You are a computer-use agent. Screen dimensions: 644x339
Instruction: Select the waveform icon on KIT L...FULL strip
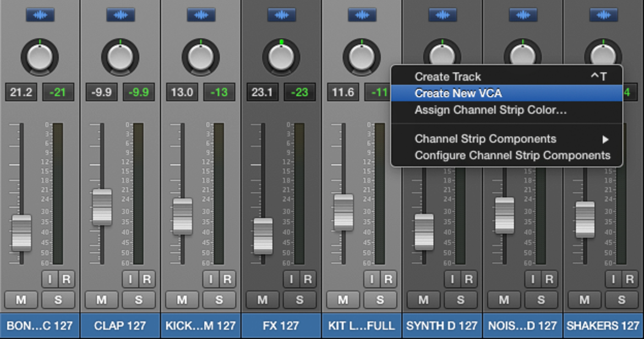pos(362,15)
